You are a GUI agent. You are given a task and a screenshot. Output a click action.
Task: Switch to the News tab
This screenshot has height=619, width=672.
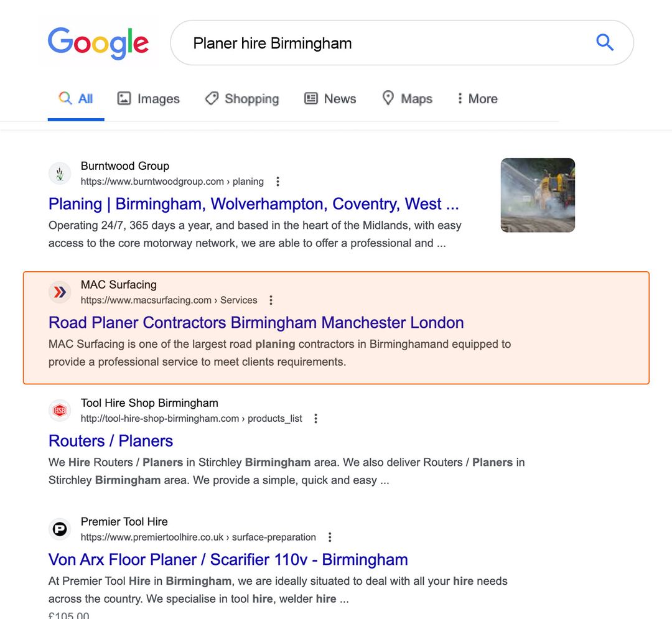tap(330, 98)
